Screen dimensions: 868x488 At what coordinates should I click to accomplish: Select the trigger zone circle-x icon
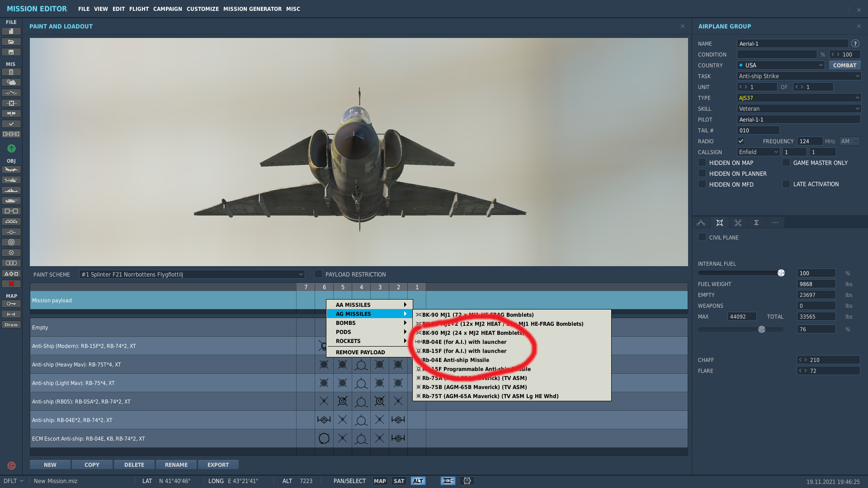coord(11,253)
